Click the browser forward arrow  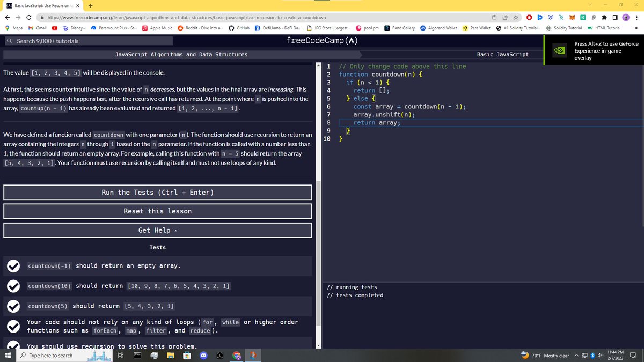click(18, 17)
